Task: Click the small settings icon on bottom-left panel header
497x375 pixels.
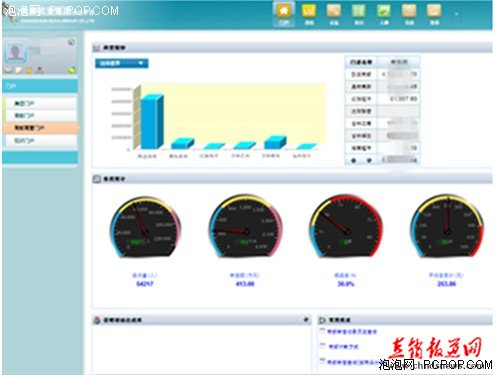Action: click(306, 320)
